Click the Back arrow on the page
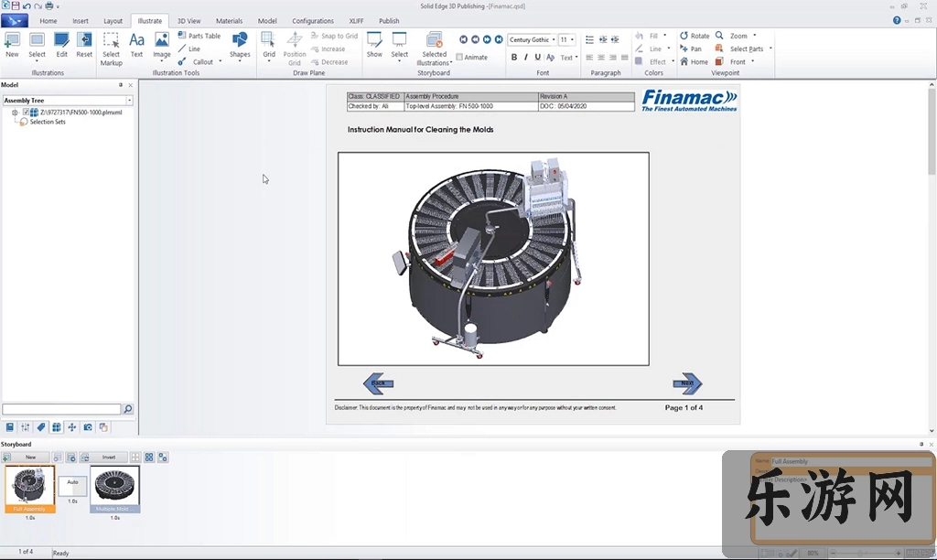This screenshot has width=937, height=560. pos(378,383)
